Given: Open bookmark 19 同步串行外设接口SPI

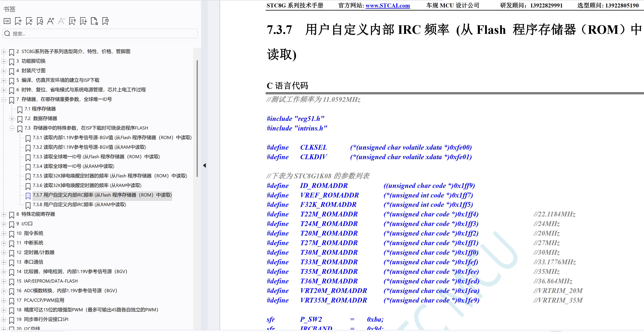Looking at the screenshot, I should [42, 320].
